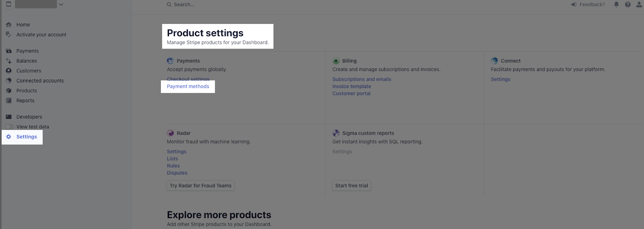The height and width of the screenshot is (229, 644).
Task: Click 'Monitor fraud with machine learning.' text
Action: point(209,142)
